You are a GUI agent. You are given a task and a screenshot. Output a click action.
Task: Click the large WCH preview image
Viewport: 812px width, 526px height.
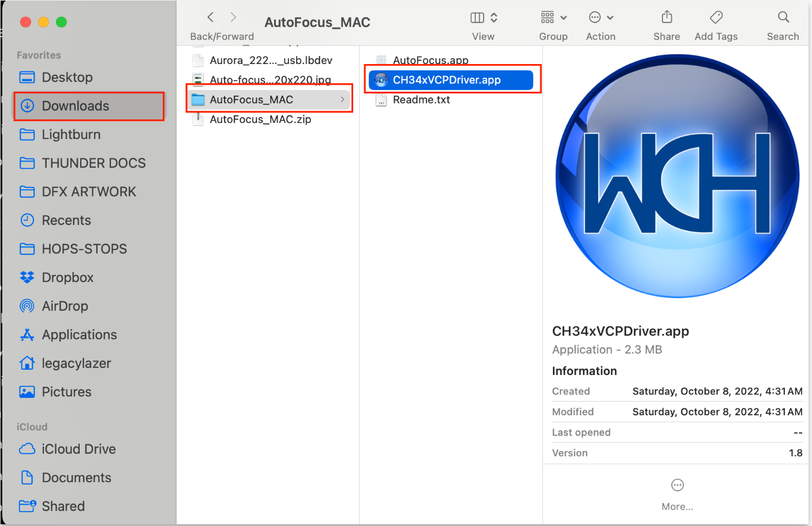pyautogui.click(x=678, y=176)
